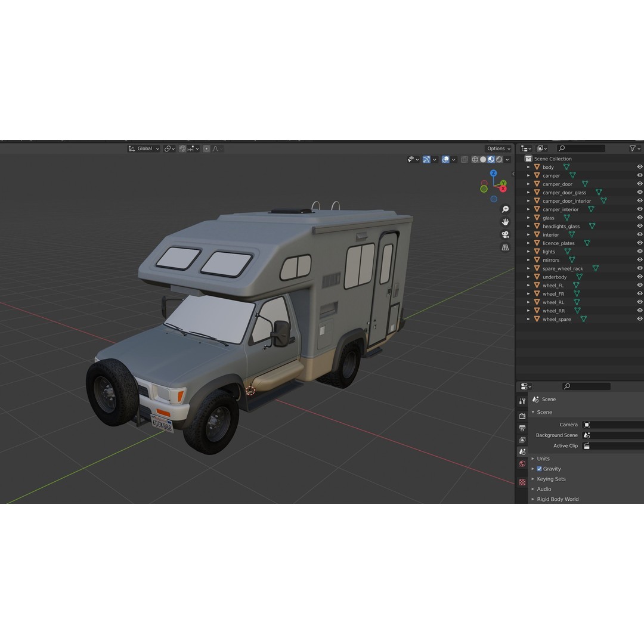Click the Move view hand icon
This screenshot has height=644, width=644.
pos(506,221)
